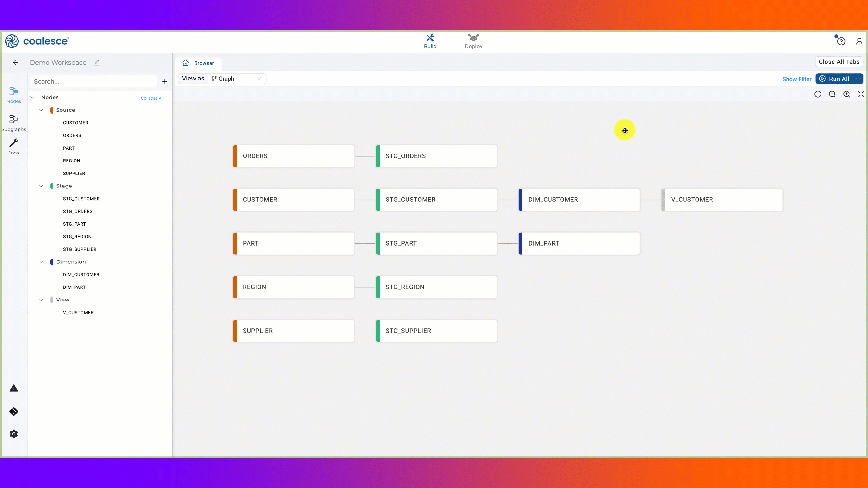Screen dimensions: 868x488
Task: Open the Git version control icon
Action: (x=14, y=411)
